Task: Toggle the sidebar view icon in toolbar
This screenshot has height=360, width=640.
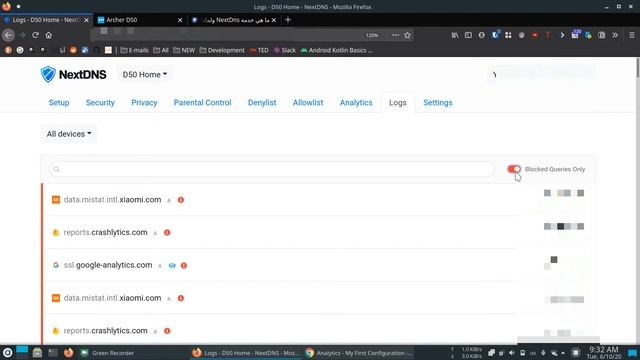Action: tap(468, 35)
